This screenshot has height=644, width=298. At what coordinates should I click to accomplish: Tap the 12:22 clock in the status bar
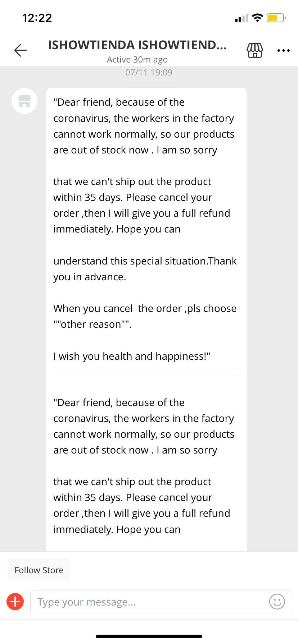(37, 18)
